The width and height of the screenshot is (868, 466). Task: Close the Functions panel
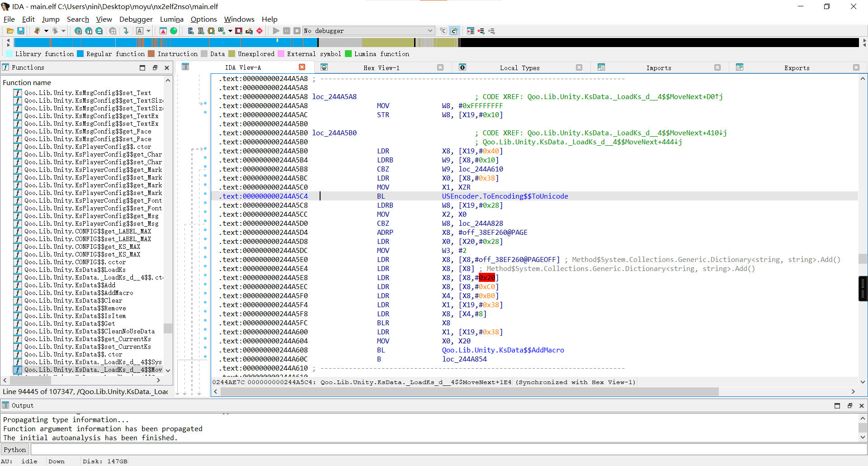[167, 68]
